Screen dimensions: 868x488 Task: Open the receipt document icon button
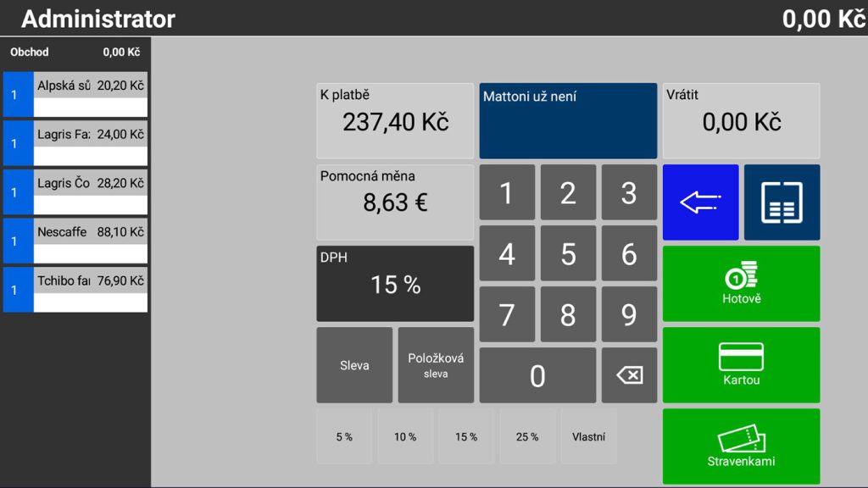(782, 202)
